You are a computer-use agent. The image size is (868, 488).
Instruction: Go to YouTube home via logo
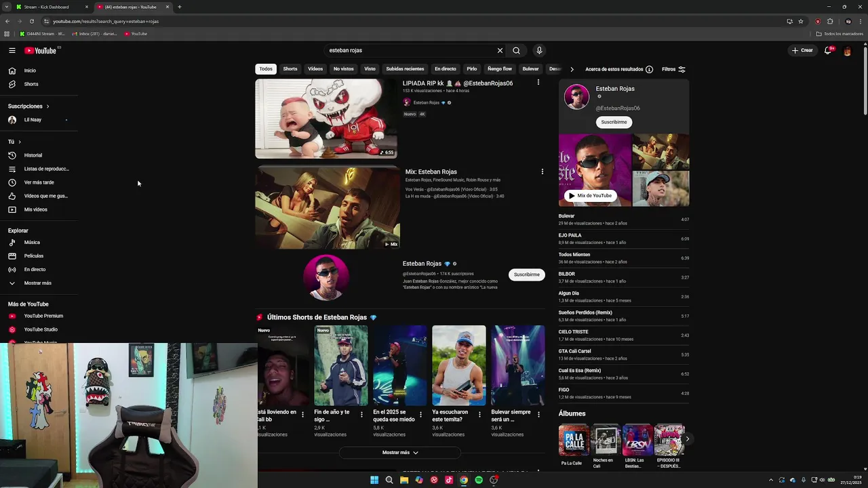tap(41, 50)
